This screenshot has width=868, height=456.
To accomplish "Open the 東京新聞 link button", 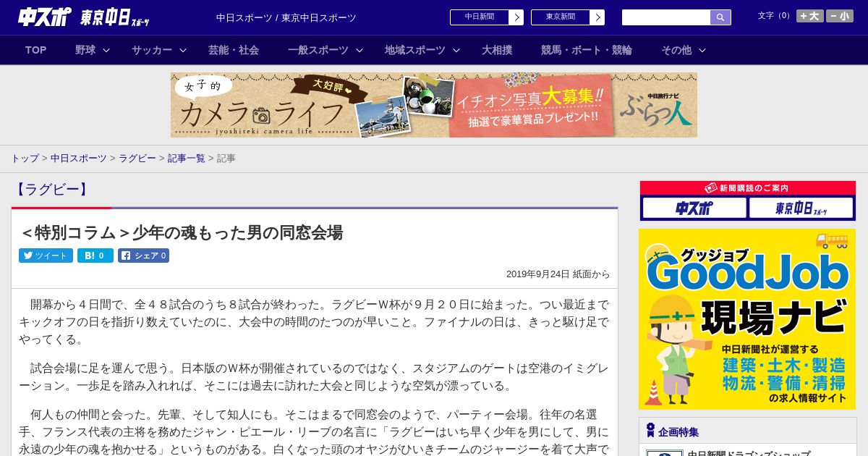I will (561, 17).
